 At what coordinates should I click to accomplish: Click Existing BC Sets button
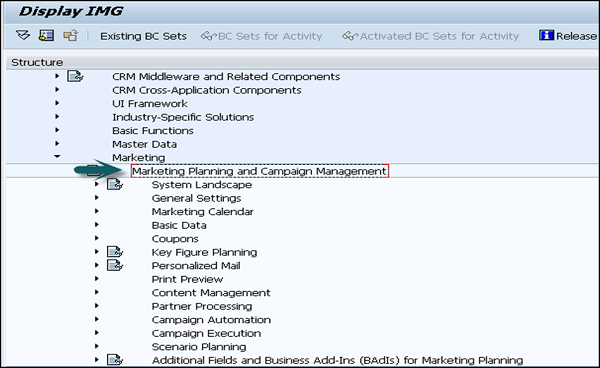coord(143,36)
